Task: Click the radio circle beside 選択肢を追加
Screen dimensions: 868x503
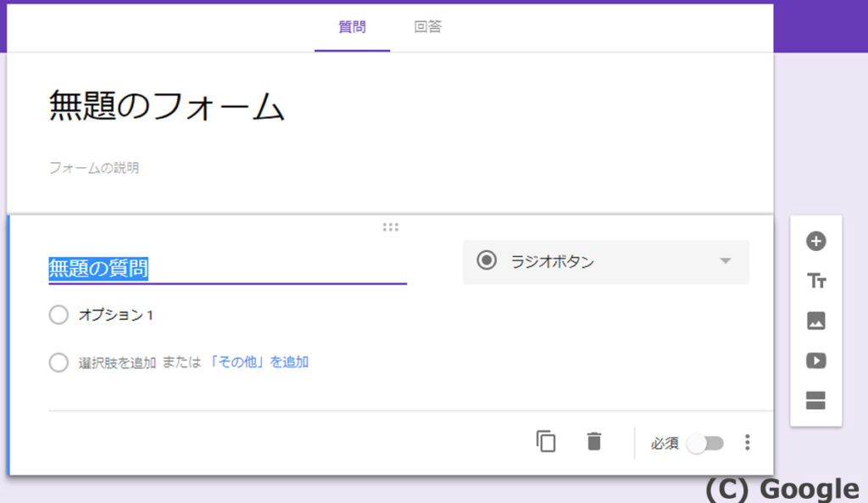Action: (58, 363)
